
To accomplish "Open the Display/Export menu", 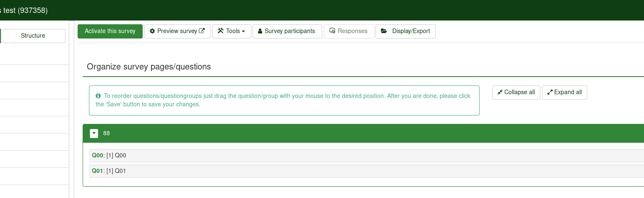I will [x=405, y=31].
